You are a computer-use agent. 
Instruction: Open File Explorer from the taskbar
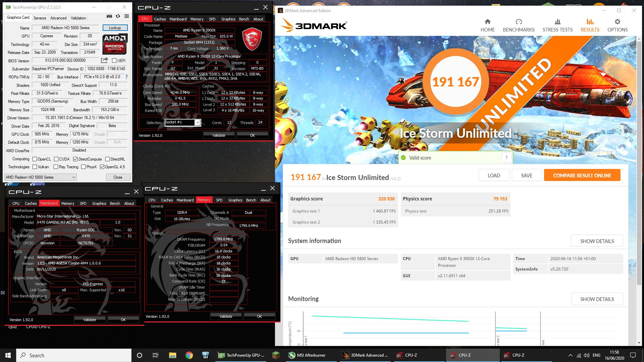[172, 355]
